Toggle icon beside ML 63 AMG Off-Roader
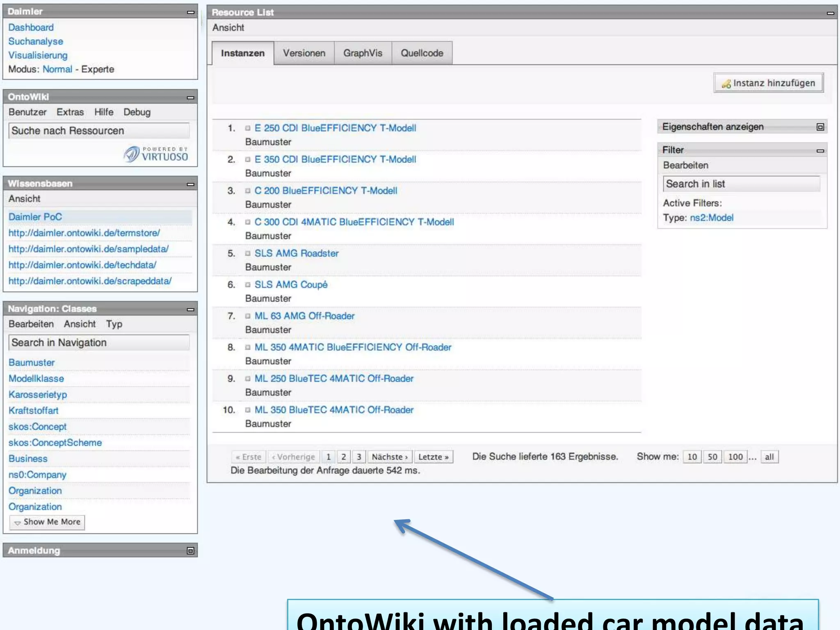 248,316
